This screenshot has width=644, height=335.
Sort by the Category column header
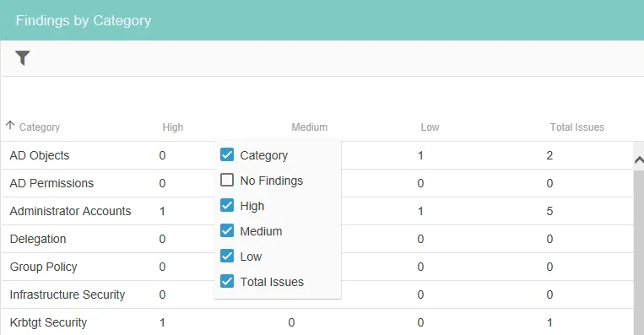(x=40, y=127)
